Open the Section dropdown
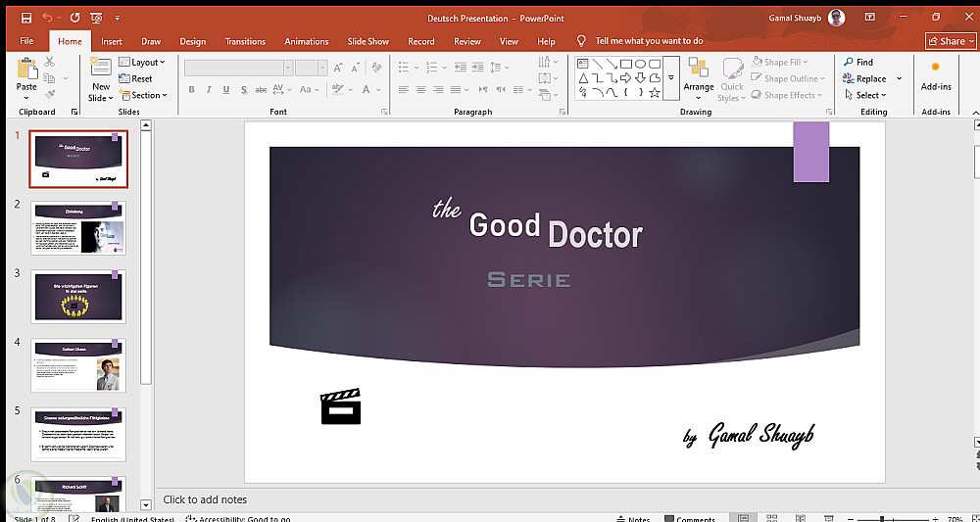The width and height of the screenshot is (980, 522). 143,95
